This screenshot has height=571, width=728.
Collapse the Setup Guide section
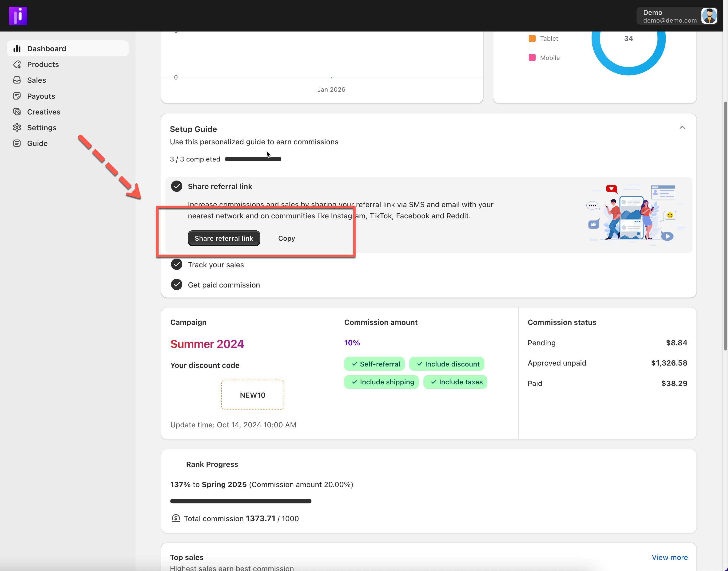(x=682, y=127)
